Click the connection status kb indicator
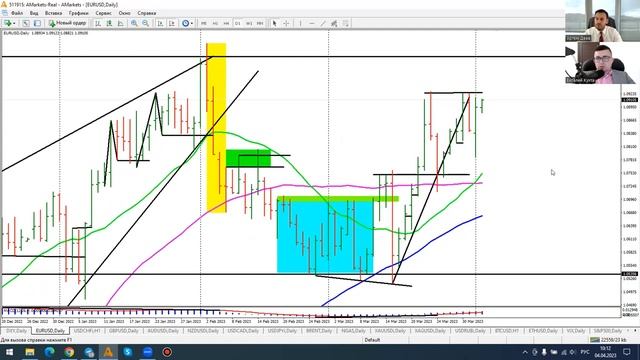640x360 pixels. click(x=609, y=340)
